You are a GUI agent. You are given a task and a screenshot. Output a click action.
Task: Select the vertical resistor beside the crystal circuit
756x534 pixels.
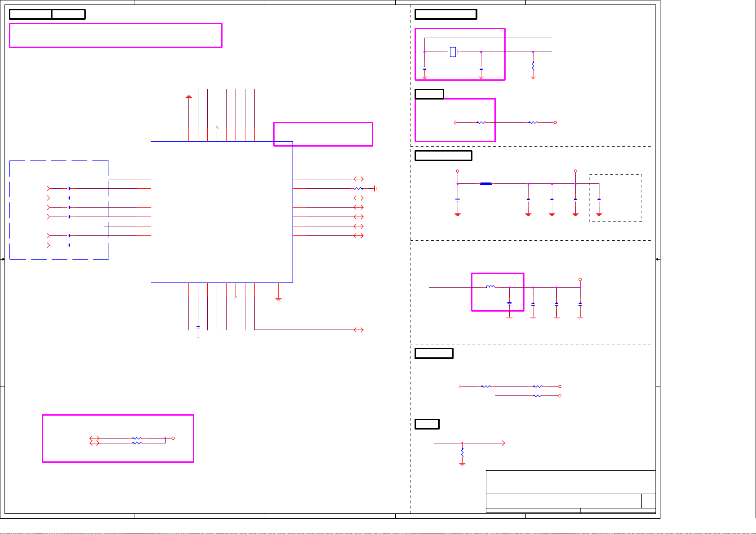tap(533, 66)
